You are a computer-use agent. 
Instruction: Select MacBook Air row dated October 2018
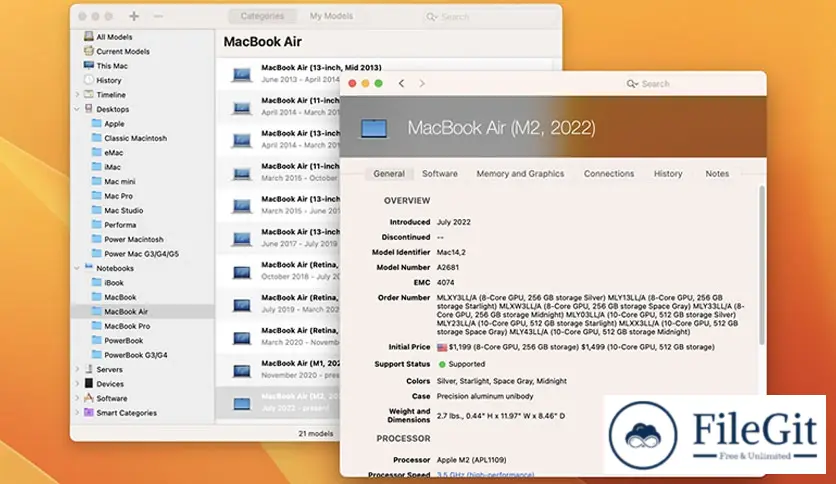[x=278, y=271]
